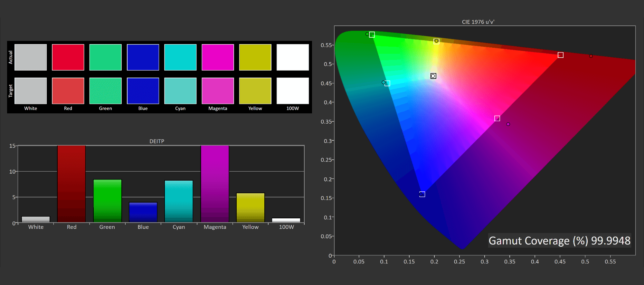Select the Target Yellow color swatch
Viewport: 644px width, 285px height.
pos(255,91)
